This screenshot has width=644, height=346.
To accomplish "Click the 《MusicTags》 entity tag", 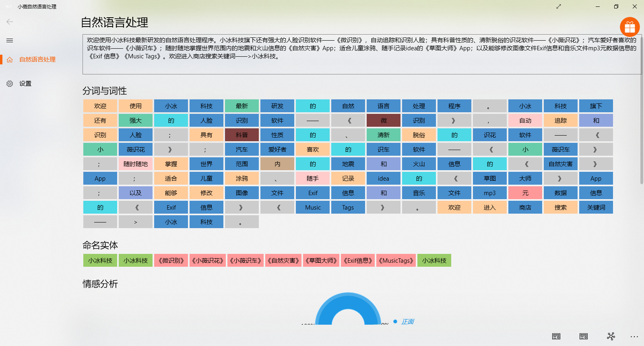I will tap(396, 260).
